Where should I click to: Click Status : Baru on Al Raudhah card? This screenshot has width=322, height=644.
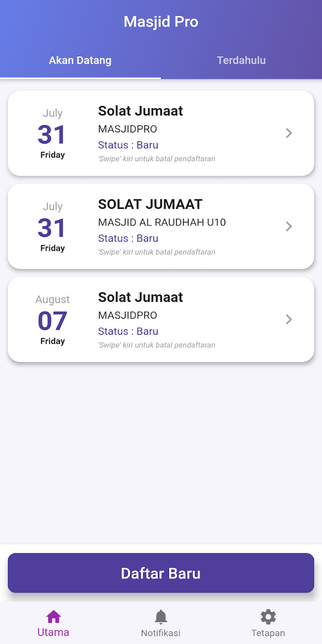coord(128,238)
